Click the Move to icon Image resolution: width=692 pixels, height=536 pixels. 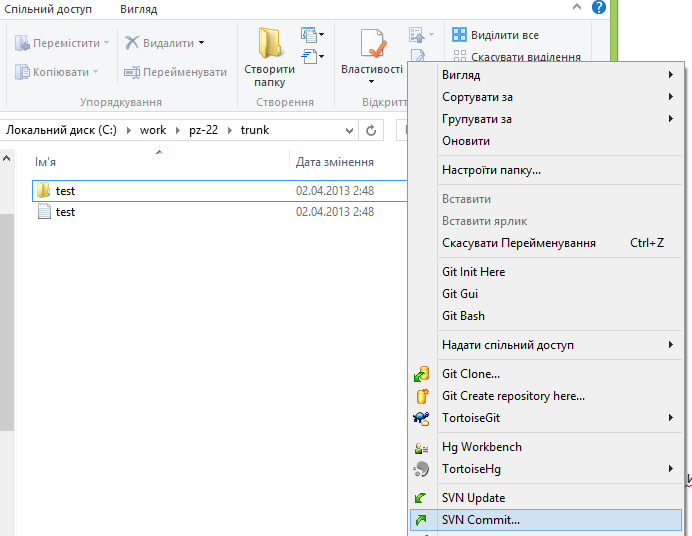[x=22, y=43]
